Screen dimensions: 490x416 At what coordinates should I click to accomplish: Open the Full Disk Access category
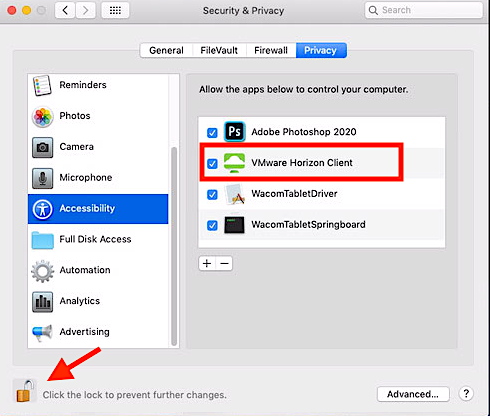(x=98, y=239)
